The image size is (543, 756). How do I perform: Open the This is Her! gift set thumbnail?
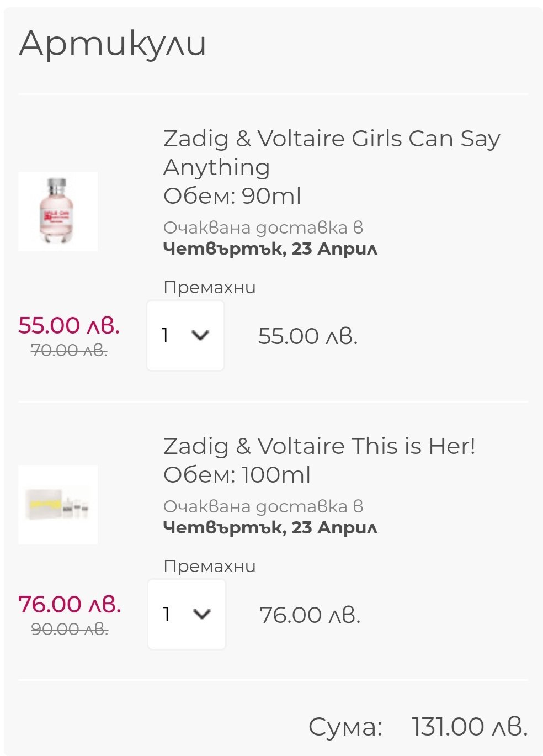58,505
